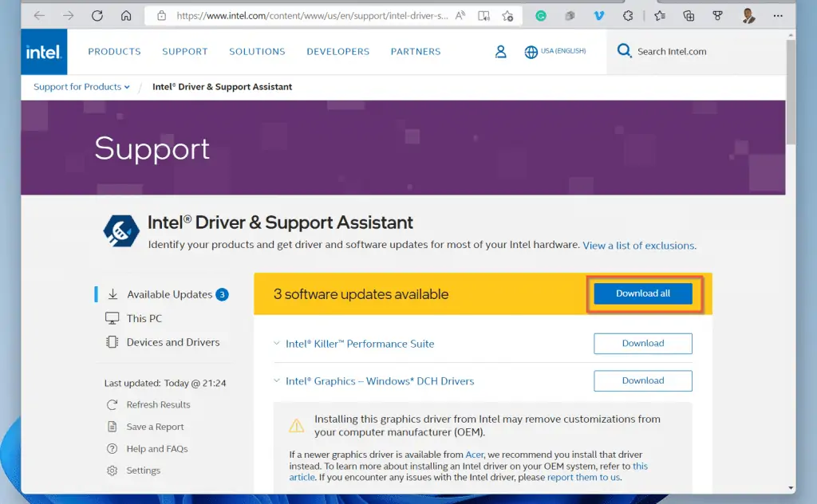The width and height of the screenshot is (817, 504).
Task: Click the Download all button
Action: click(642, 293)
